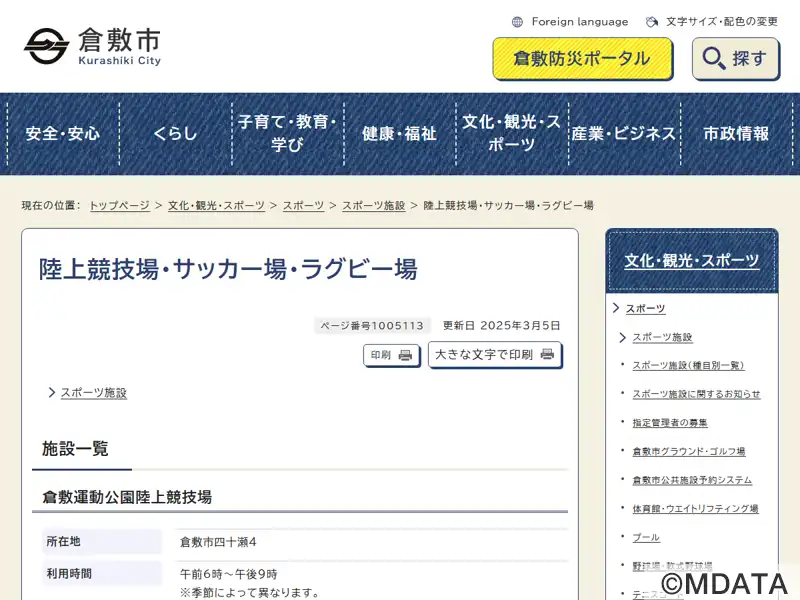Image resolution: width=800 pixels, height=600 pixels.
Task: Click the printer icon on 印刷 button
Action: tap(405, 355)
